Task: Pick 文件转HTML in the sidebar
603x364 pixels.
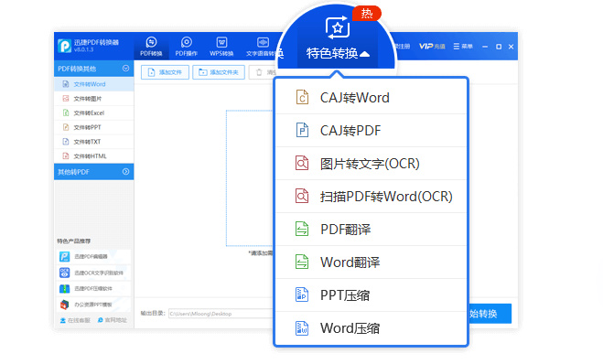Action: tap(94, 156)
